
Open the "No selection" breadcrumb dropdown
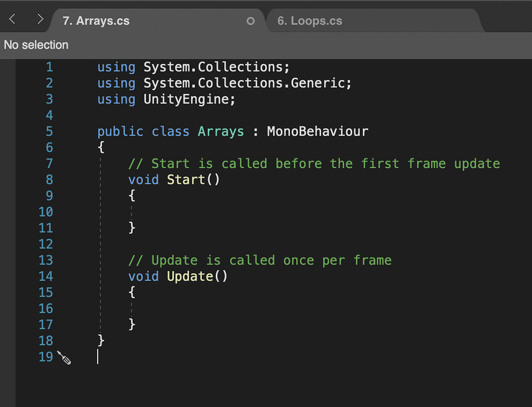(36, 45)
